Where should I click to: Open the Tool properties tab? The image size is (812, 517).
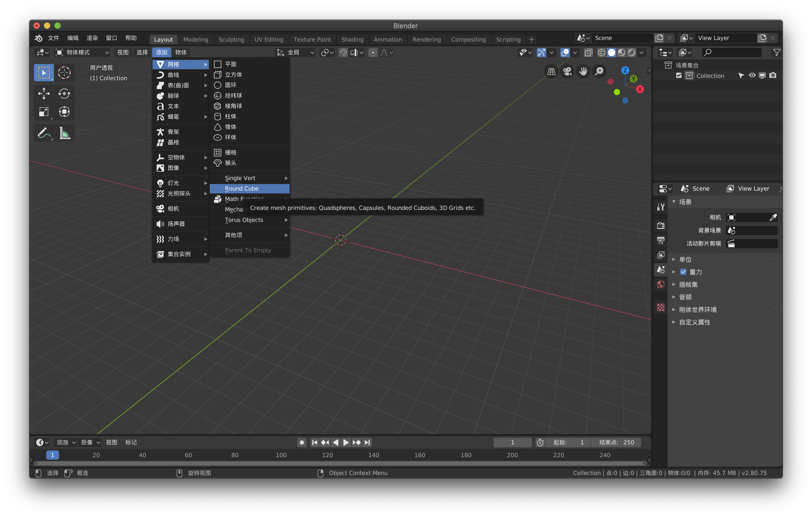[661, 207]
